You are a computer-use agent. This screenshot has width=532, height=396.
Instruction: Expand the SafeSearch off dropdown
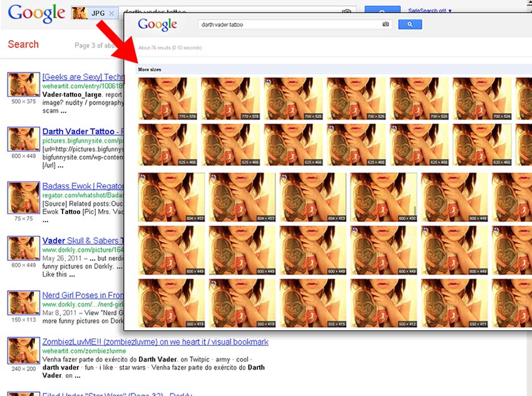click(429, 11)
